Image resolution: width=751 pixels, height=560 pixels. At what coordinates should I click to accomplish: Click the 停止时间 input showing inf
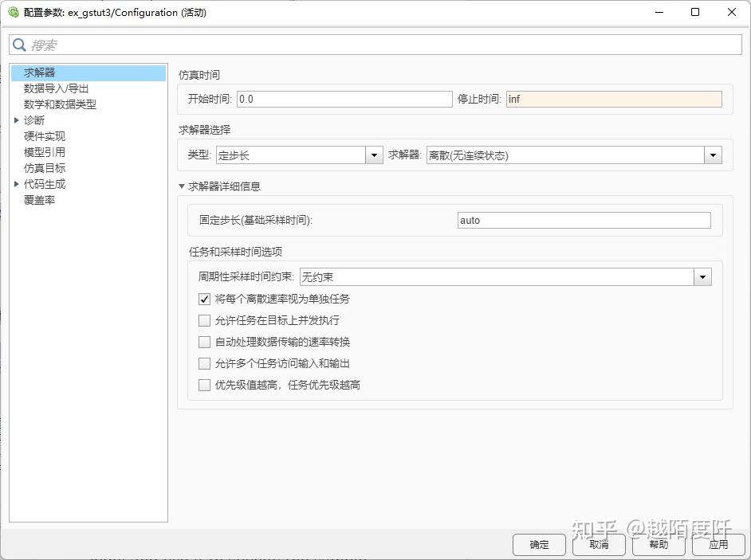coord(614,99)
